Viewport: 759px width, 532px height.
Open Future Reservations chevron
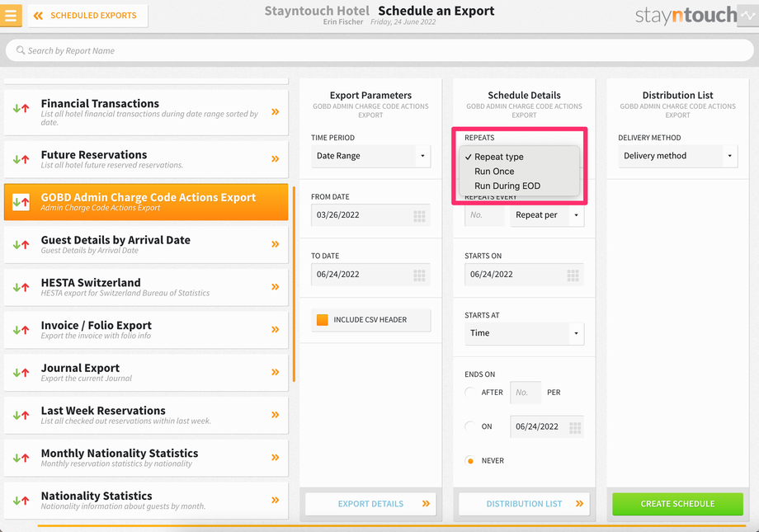(x=275, y=159)
